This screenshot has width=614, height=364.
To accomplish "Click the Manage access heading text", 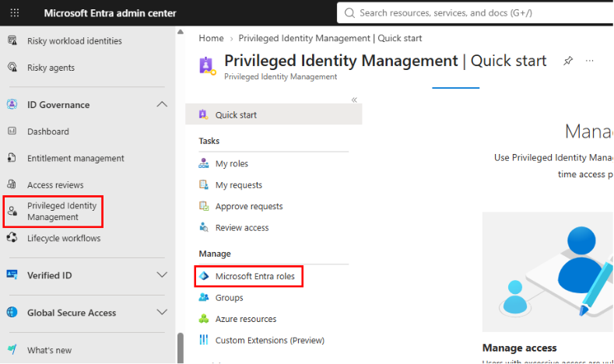I will pyautogui.click(x=519, y=348).
